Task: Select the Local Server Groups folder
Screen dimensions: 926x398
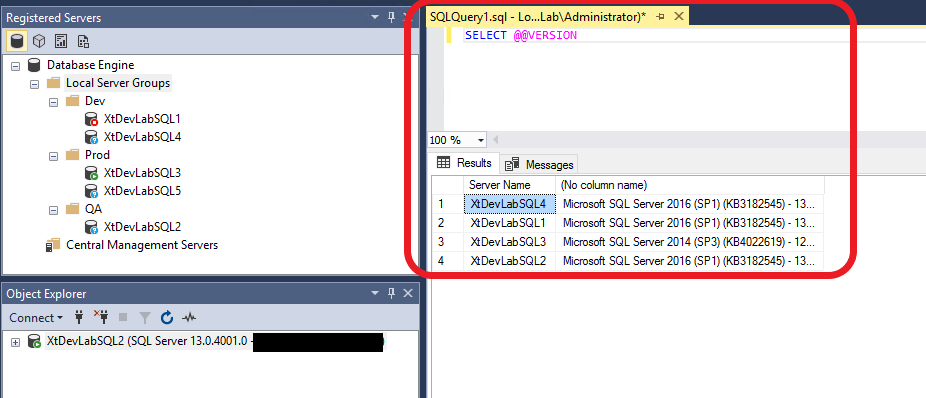Action: pos(118,83)
